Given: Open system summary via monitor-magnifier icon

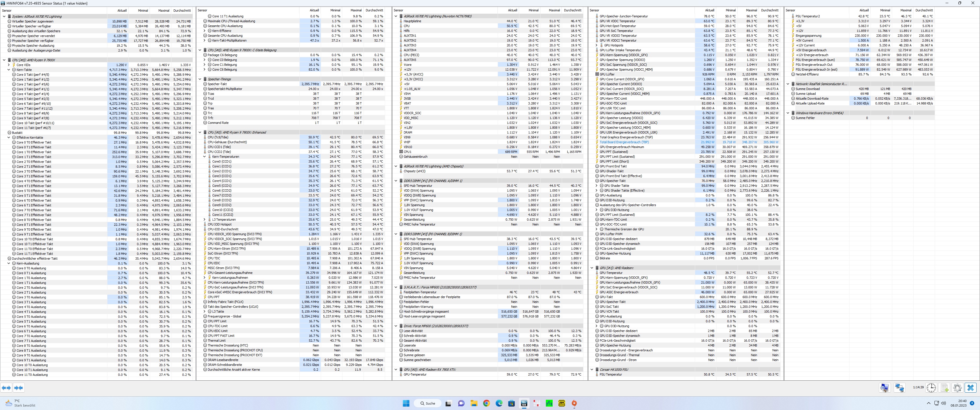Looking at the screenshot, I should tap(885, 388).
